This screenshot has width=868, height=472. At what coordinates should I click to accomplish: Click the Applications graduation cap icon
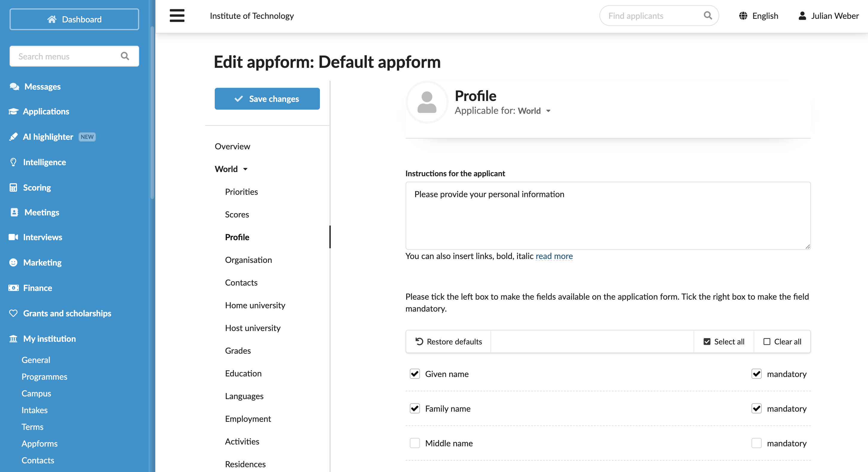13,111
